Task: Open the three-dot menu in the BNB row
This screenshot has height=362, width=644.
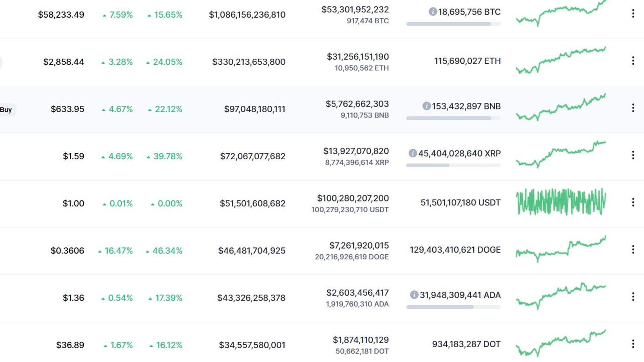Action: (633, 108)
